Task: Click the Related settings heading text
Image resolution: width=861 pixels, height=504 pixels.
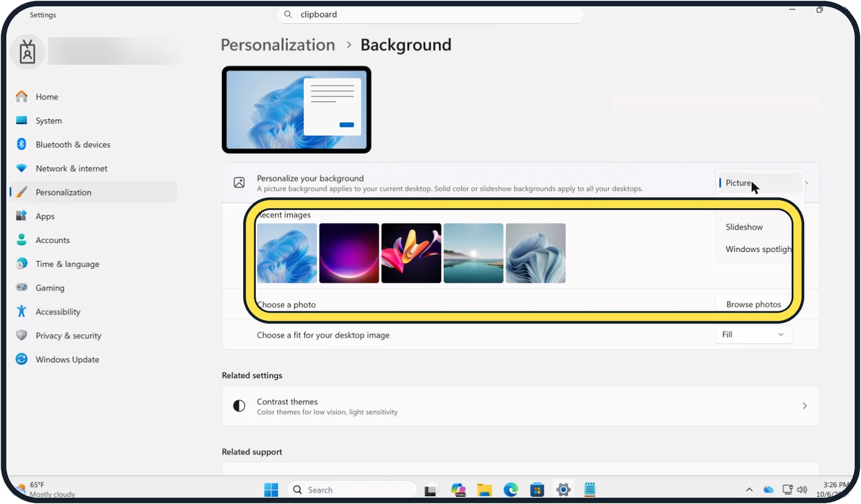Action: [x=252, y=376]
